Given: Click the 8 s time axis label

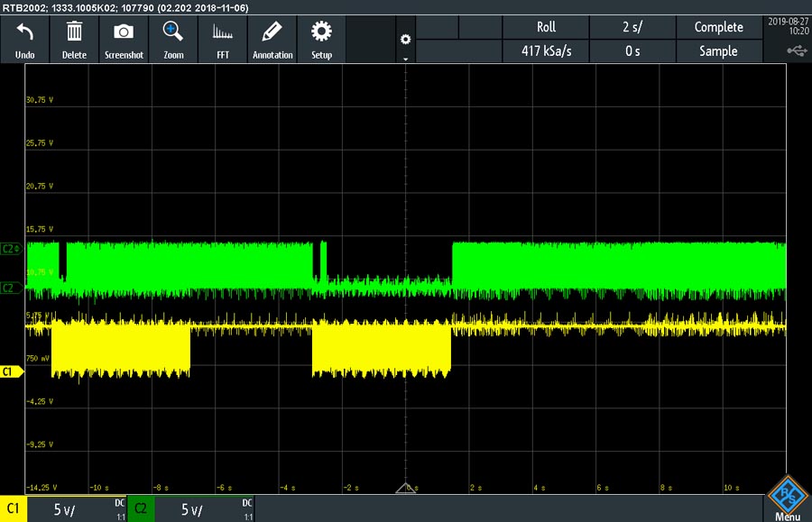Looking at the screenshot, I should click(x=666, y=488).
